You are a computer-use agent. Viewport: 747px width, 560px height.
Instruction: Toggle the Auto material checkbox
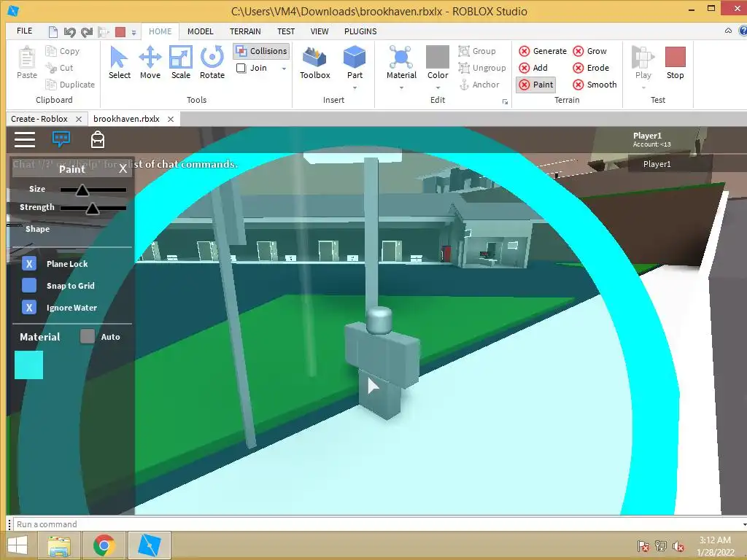pyautogui.click(x=88, y=336)
